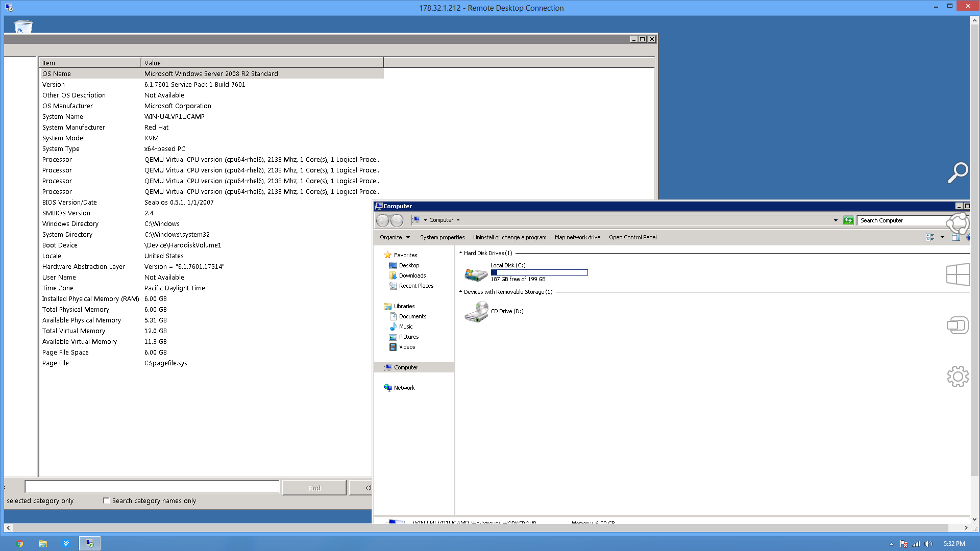Select the Windows Directory row
The image size is (980, 551).
tap(212, 223)
